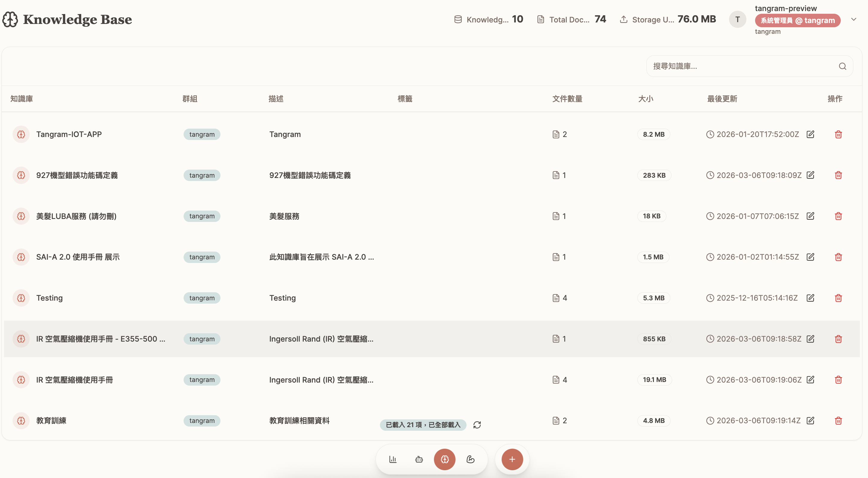Open the 927機型錯誤功能碼定義 knowledge base
Viewport: 868px width, 478px height.
[x=77, y=175]
